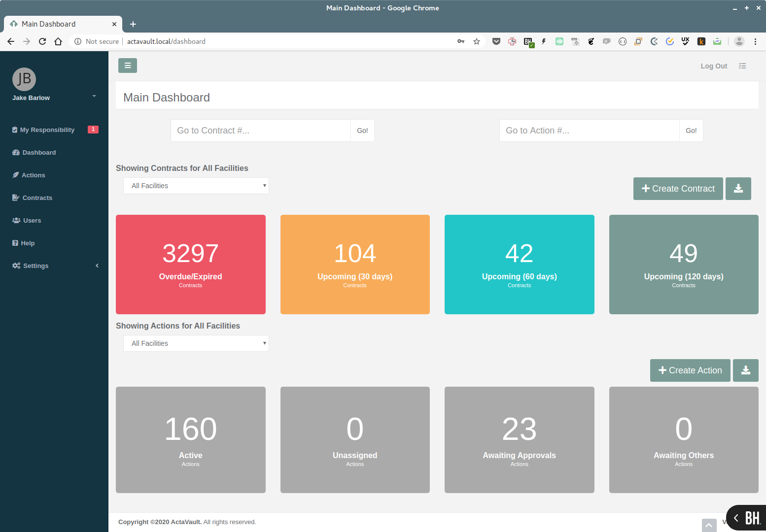Download actions export beside Create Action
Screen dimensions: 766x532
pos(746,370)
